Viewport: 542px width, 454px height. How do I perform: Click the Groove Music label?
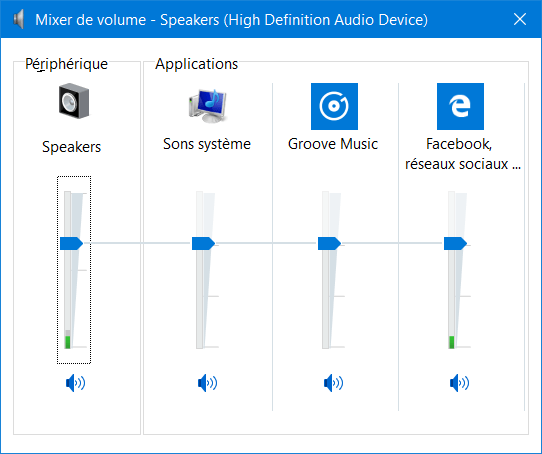[333, 144]
